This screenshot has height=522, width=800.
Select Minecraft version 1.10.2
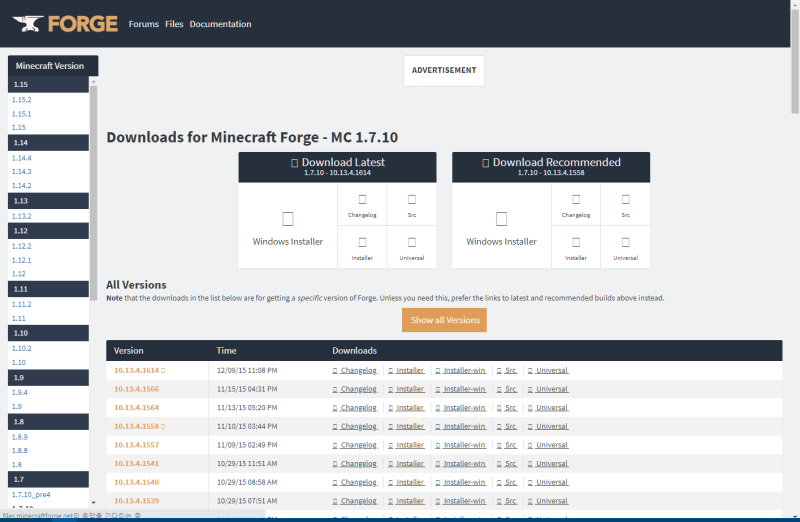point(21,349)
